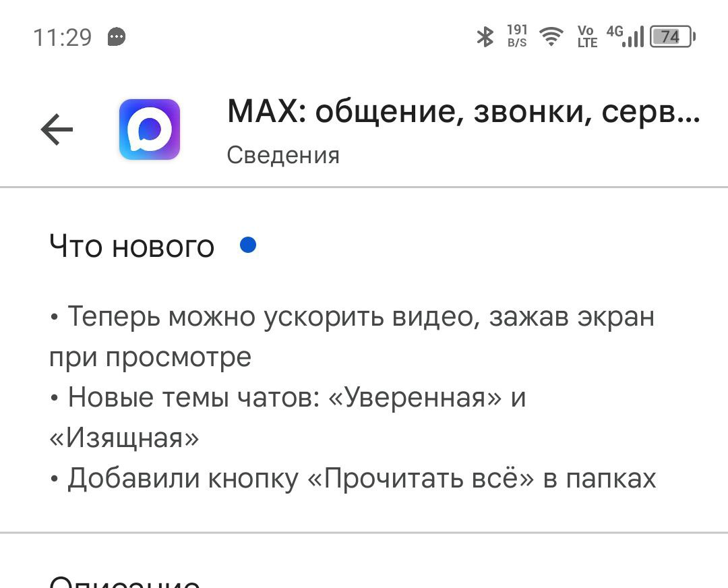Tap the partially visible "Описание" heading
728x588 pixels.
point(125,581)
